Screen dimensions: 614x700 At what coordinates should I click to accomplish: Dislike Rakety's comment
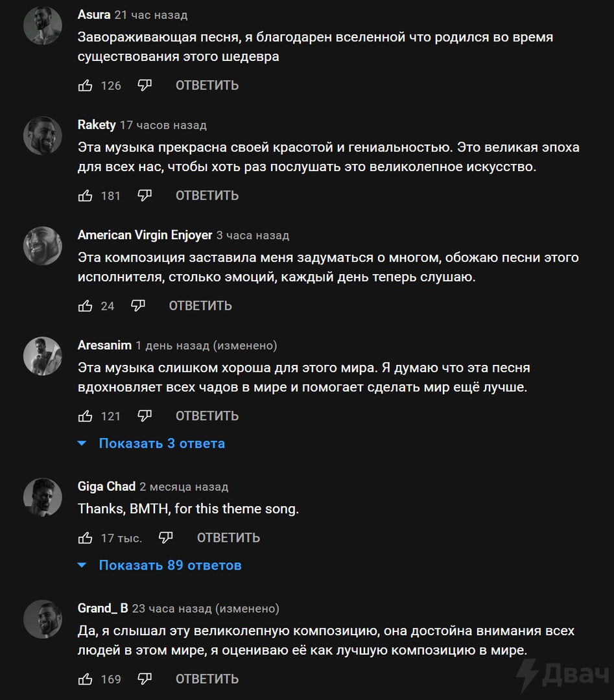[x=145, y=195]
